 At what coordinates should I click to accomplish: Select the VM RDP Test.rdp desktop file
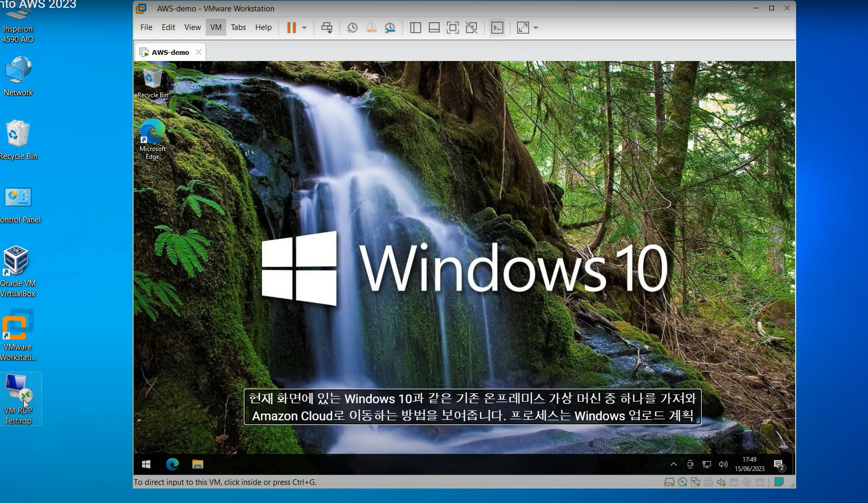19,399
